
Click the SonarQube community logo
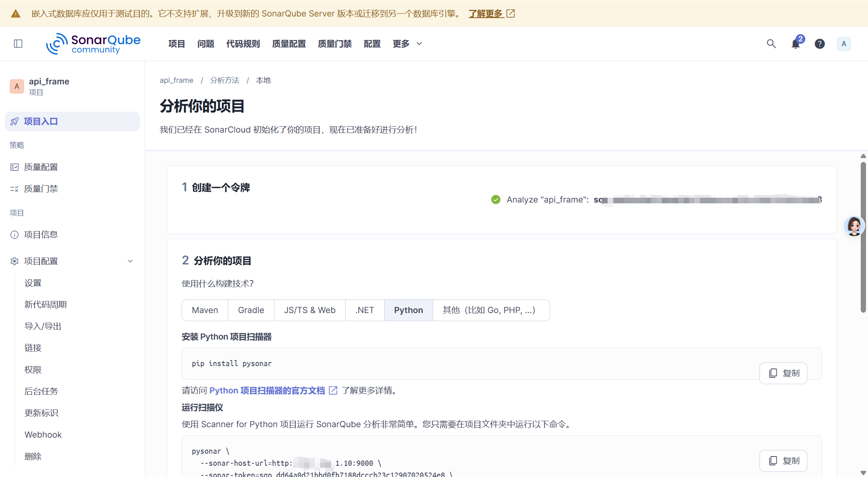tap(93, 44)
